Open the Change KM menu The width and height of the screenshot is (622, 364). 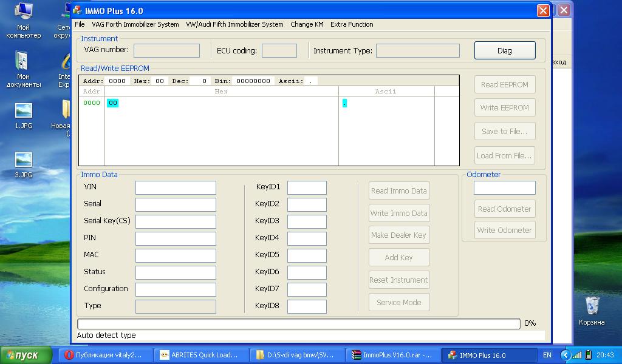pos(307,24)
